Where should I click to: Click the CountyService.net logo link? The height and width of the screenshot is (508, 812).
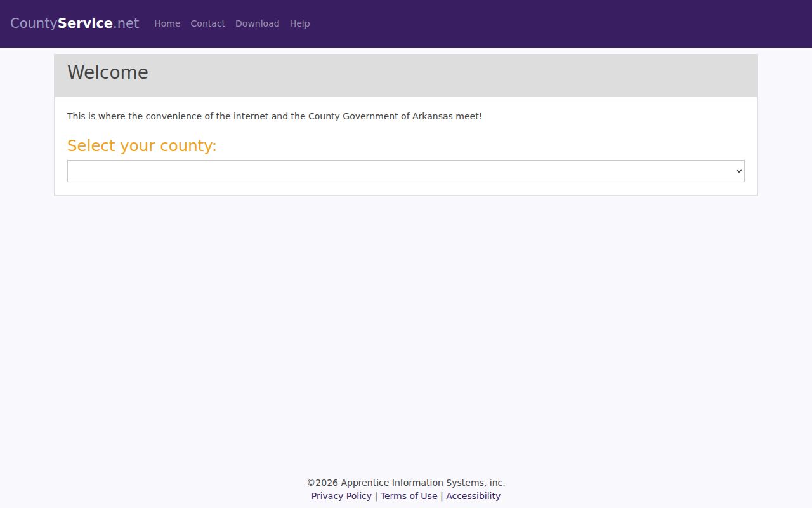pyautogui.click(x=74, y=23)
